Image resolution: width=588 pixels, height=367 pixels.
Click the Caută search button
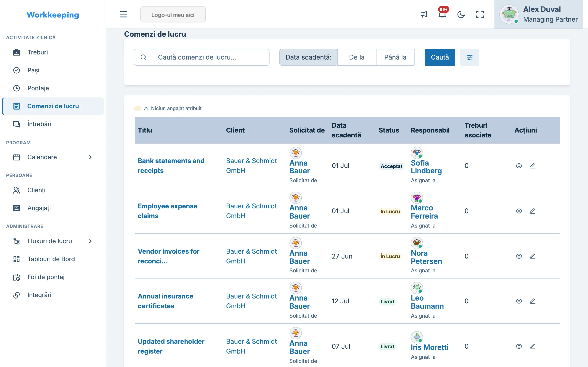[x=440, y=57]
